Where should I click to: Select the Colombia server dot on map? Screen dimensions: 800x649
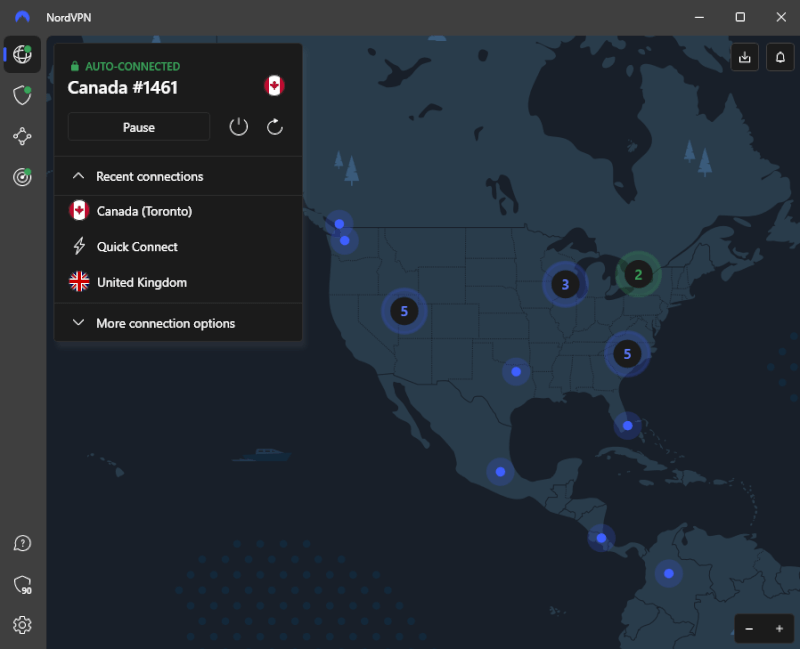pos(668,573)
